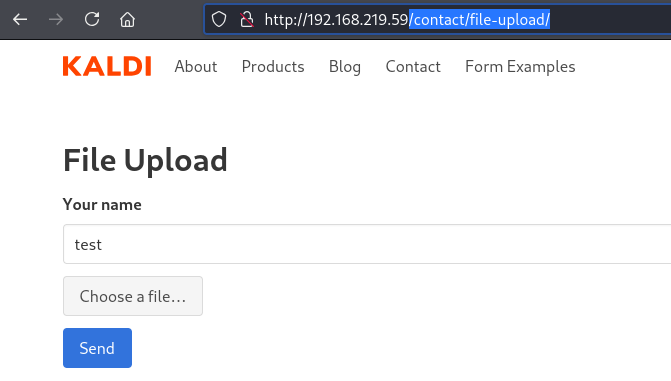Click the highlighted /contact/file-upload/ path
This screenshot has height=381, width=671.
pos(479,20)
